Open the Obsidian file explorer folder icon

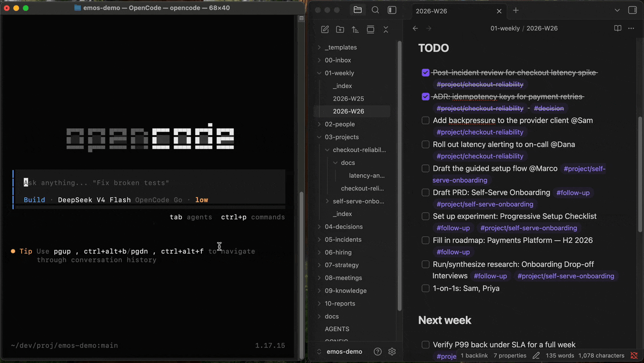pyautogui.click(x=358, y=10)
